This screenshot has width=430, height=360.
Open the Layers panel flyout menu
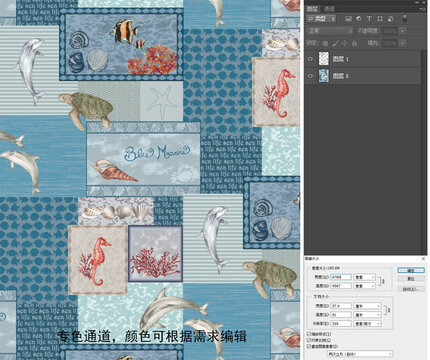point(423,9)
